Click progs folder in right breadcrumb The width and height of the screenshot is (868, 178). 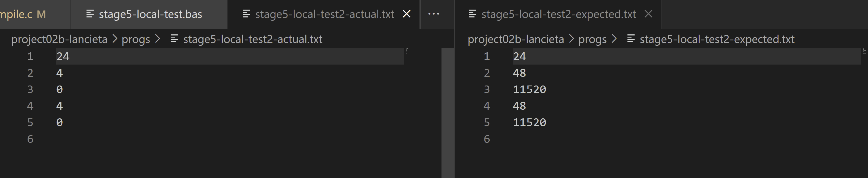(x=592, y=39)
